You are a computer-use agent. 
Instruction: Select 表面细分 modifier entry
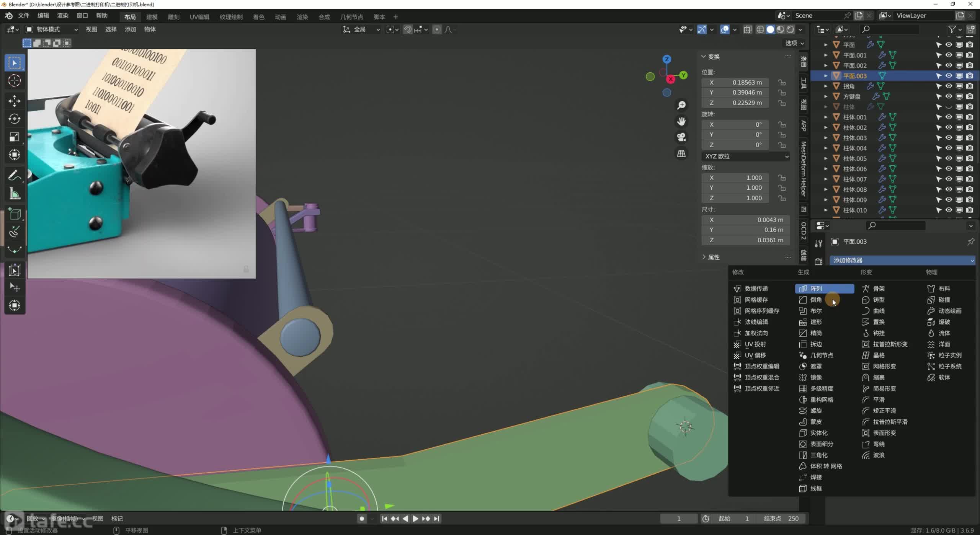(822, 444)
